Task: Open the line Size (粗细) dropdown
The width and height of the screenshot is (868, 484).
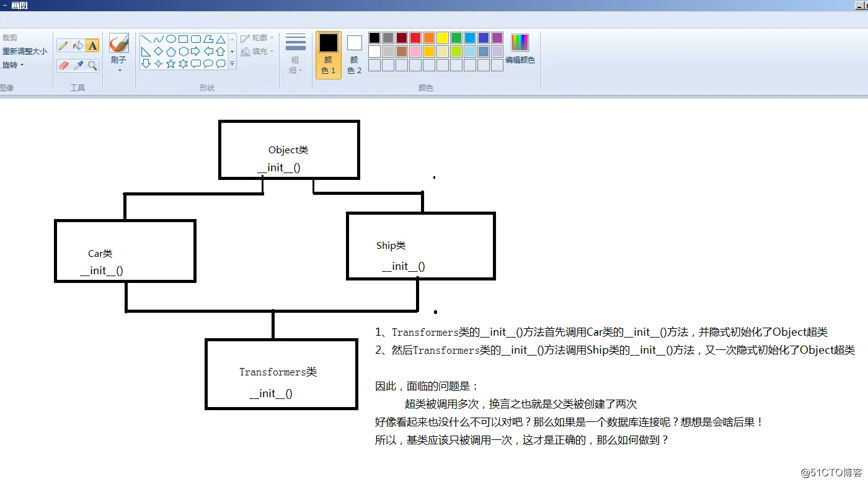Action: coord(296,54)
